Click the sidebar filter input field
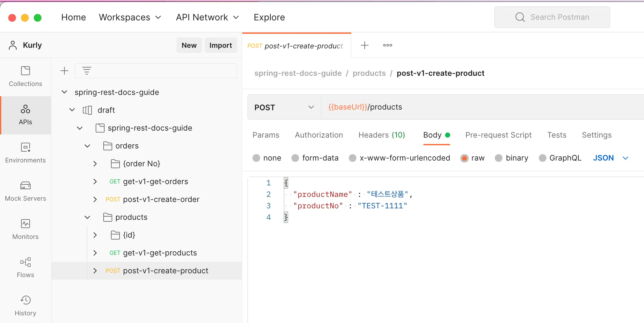The height and width of the screenshot is (323, 644). coord(156,71)
